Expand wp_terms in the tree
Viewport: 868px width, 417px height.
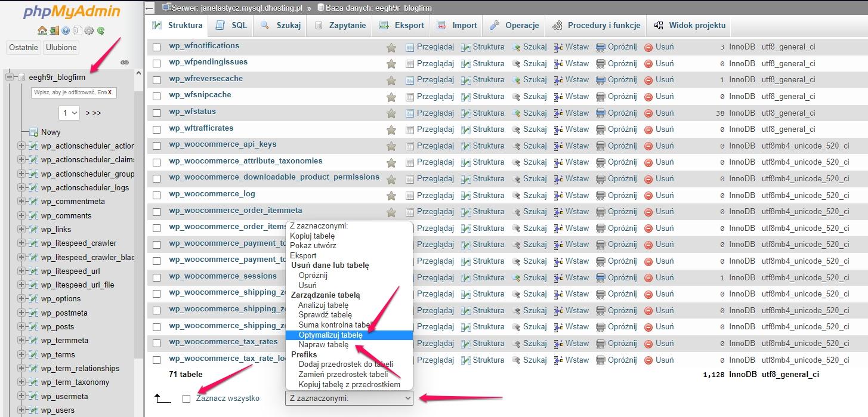coord(21,354)
